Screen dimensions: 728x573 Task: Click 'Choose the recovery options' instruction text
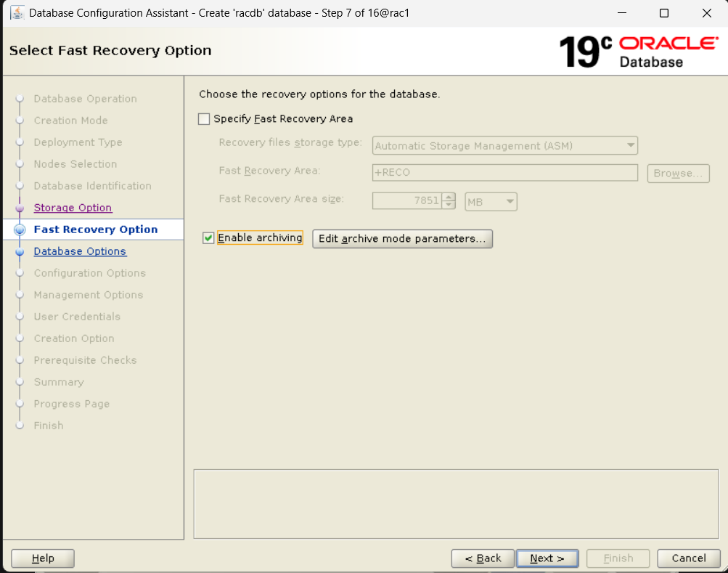(319, 94)
